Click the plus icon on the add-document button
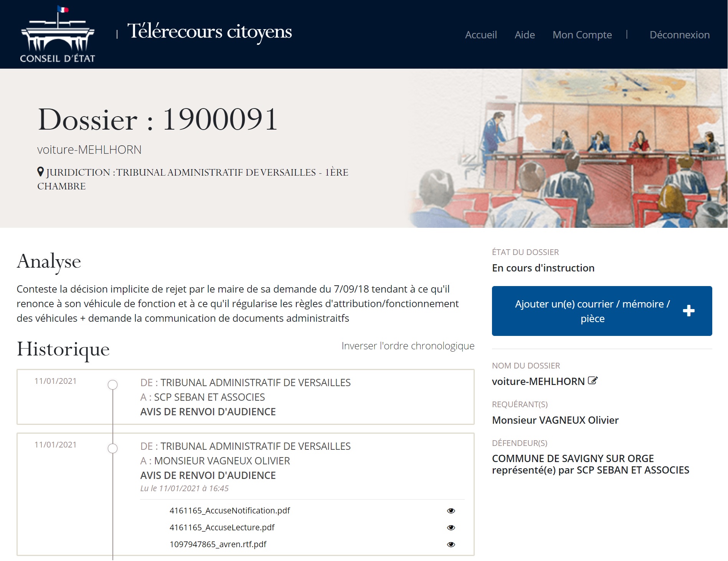This screenshot has width=728, height=561. 688,311
